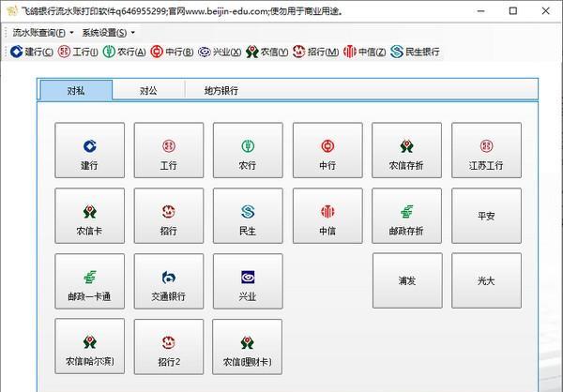Screen dimensions: 563x392
Task: Select 中行(B) in the toolbar
Action: point(172,52)
